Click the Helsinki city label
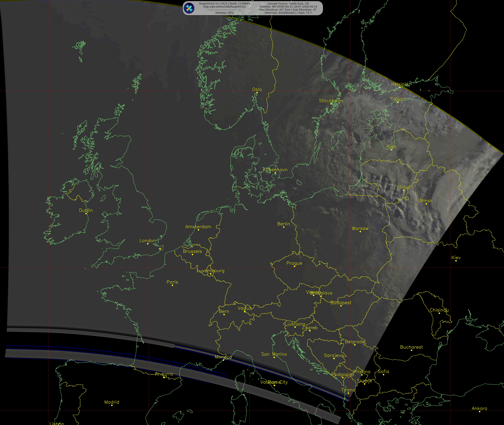The image size is (504, 425). [400, 84]
